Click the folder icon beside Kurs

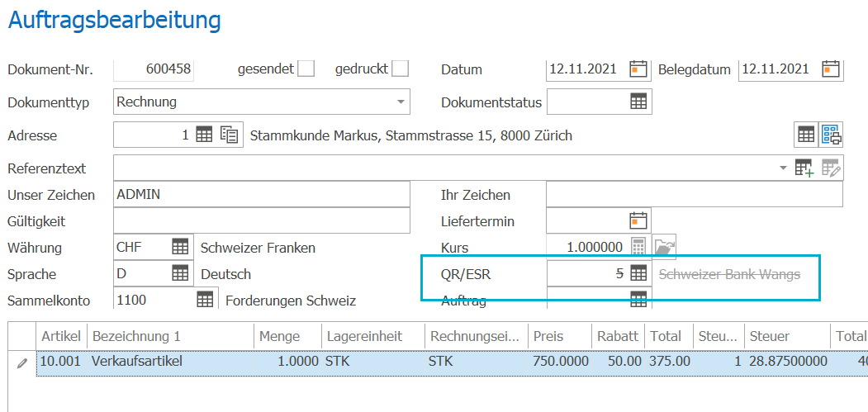[664, 247]
